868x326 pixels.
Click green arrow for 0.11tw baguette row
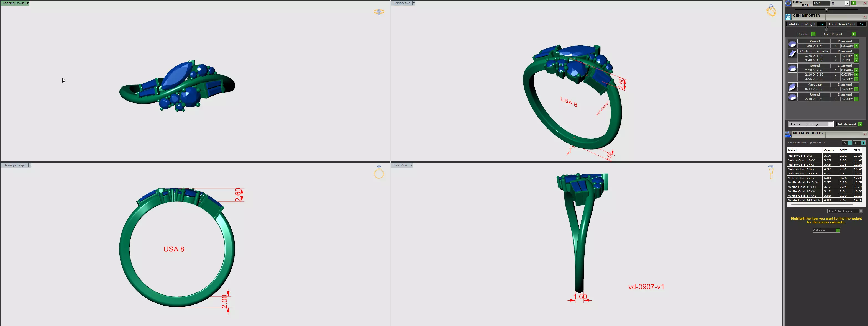(856, 56)
